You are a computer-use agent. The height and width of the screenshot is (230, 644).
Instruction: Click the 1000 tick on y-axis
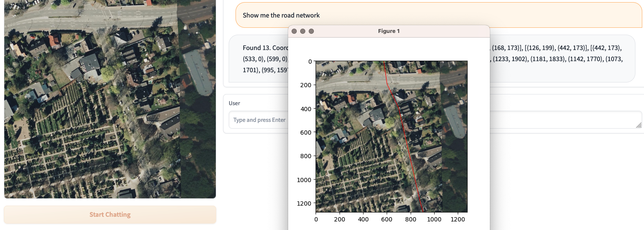click(305, 180)
